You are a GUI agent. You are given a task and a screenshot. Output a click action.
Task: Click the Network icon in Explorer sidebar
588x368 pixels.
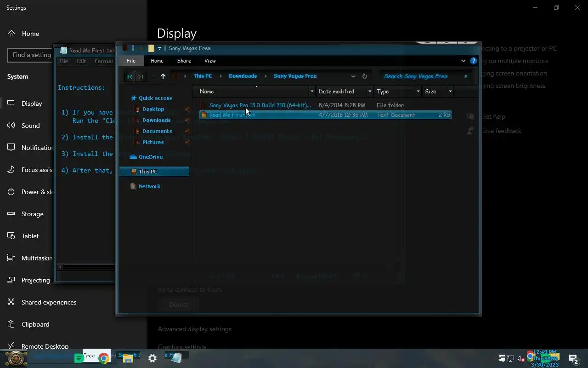click(133, 186)
